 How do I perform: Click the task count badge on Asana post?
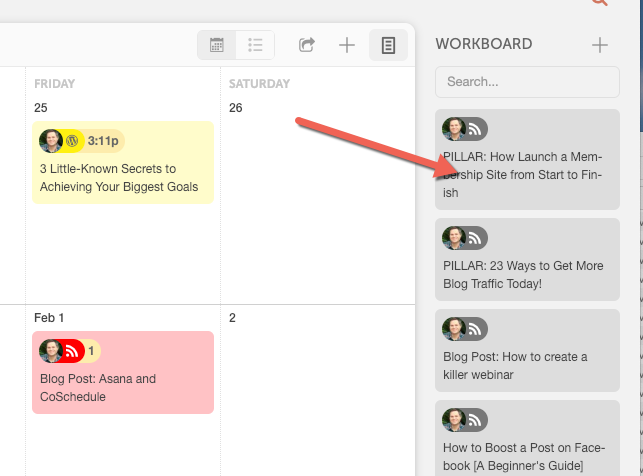(x=91, y=351)
